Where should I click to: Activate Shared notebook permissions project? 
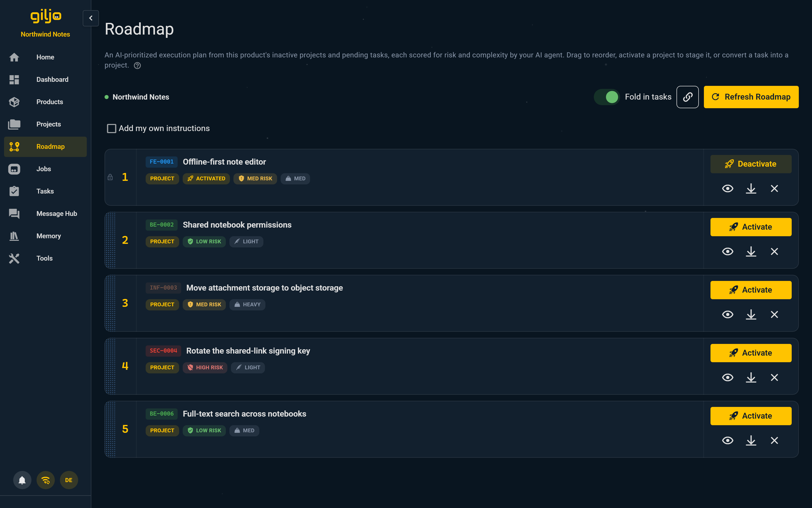pos(751,227)
